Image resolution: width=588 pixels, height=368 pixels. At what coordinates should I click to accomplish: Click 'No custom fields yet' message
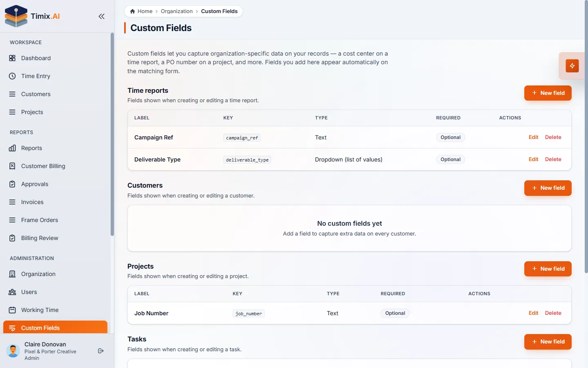(x=350, y=223)
